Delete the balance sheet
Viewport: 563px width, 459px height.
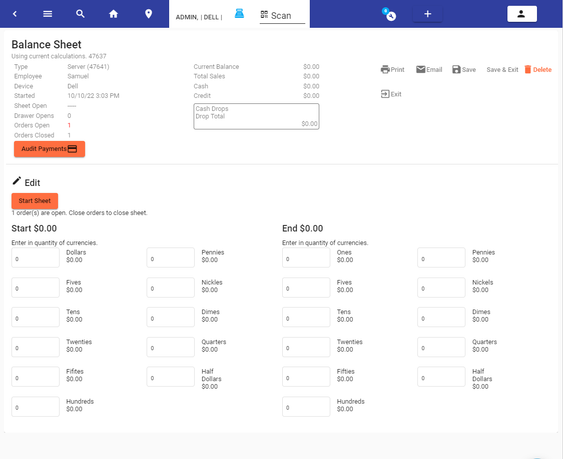click(538, 70)
